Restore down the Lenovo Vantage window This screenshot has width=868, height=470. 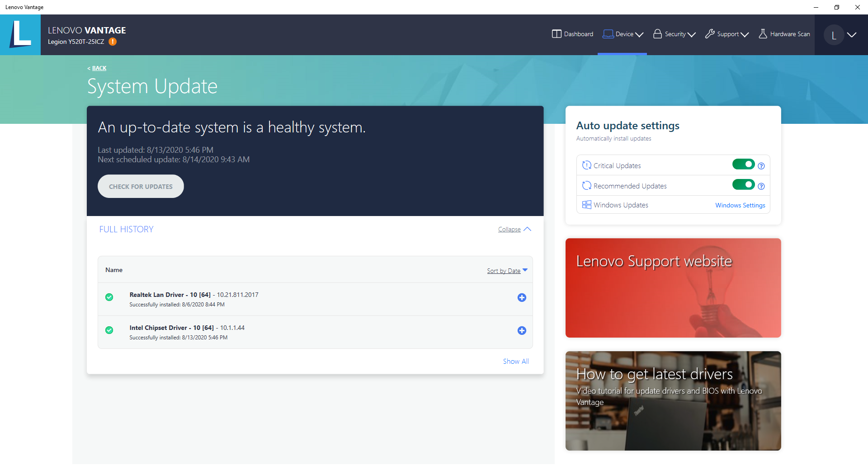pos(837,7)
